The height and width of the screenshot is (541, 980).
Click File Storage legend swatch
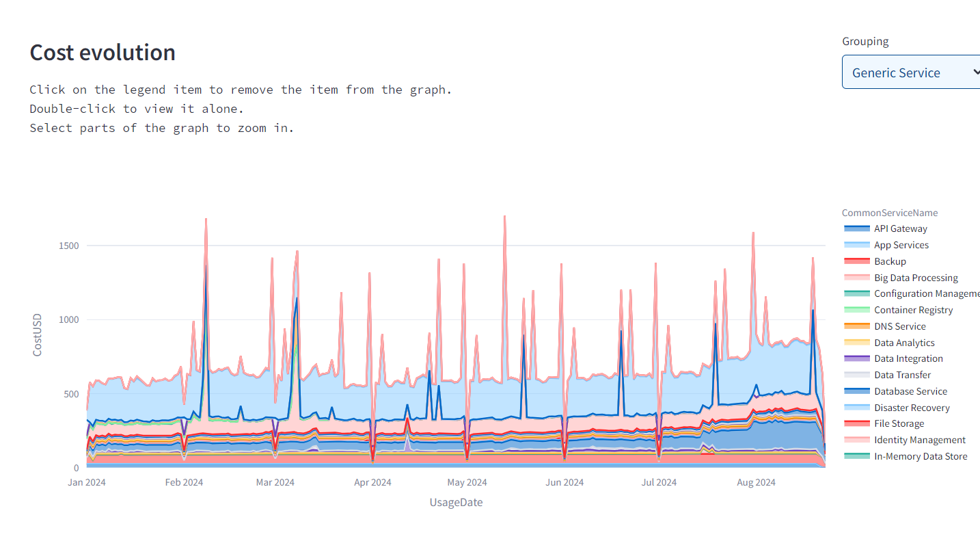tap(857, 423)
